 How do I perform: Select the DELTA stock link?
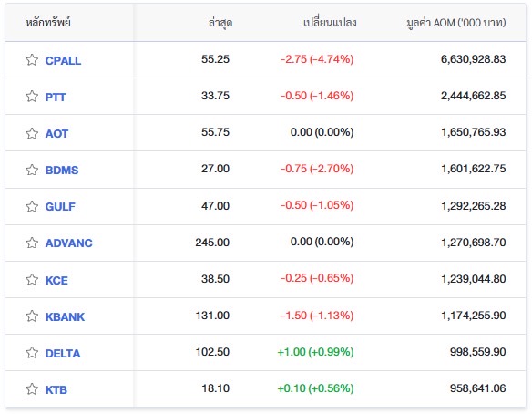coord(63,354)
